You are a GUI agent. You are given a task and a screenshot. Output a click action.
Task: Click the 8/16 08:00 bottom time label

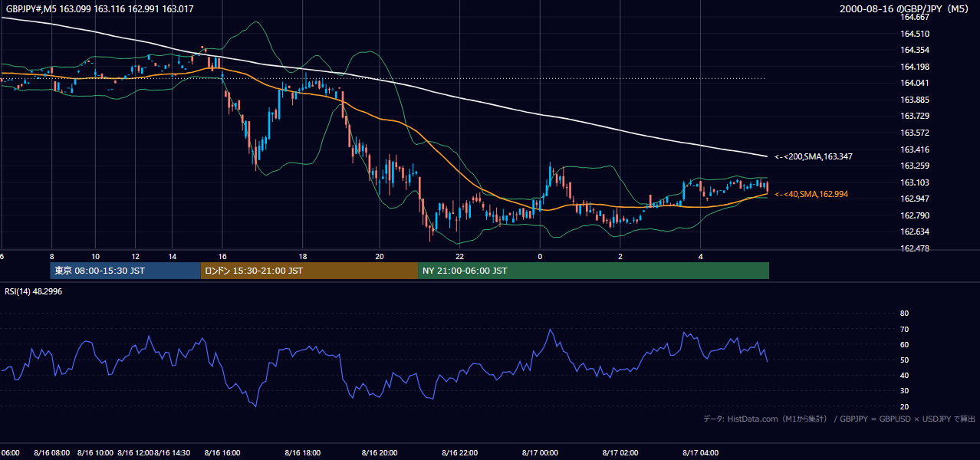click(x=52, y=453)
